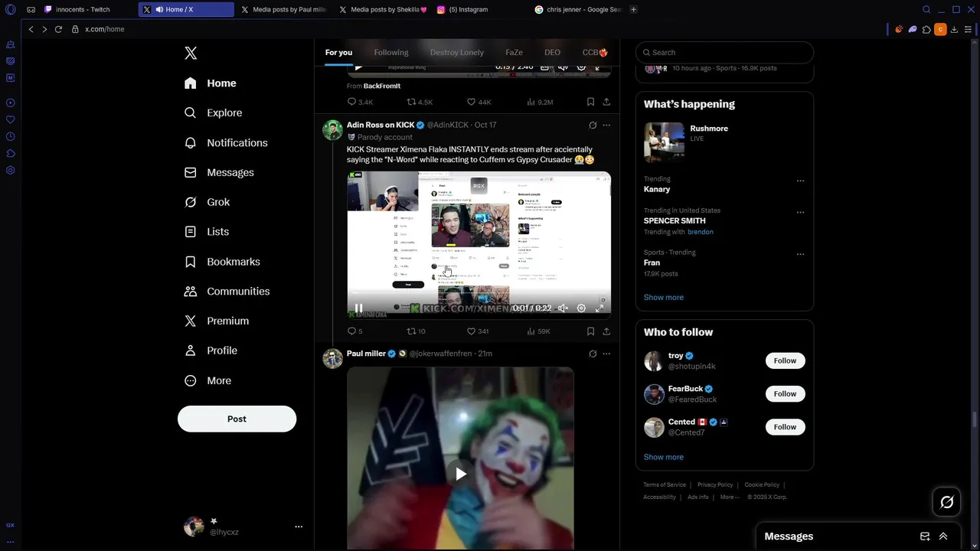The image size is (980, 551).
Task: Repost the post with 4.5K reposts
Action: click(x=419, y=102)
